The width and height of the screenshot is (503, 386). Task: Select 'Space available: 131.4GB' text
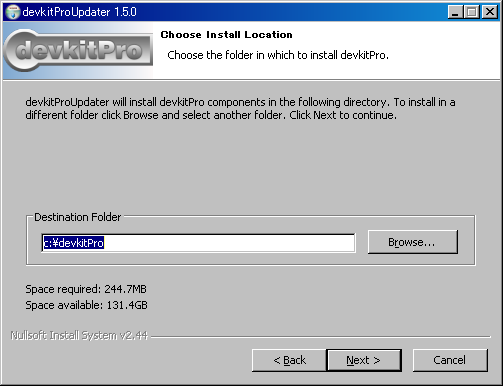tap(86, 305)
